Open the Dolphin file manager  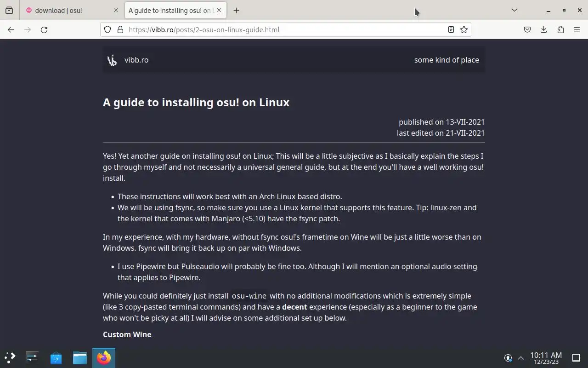80,357
